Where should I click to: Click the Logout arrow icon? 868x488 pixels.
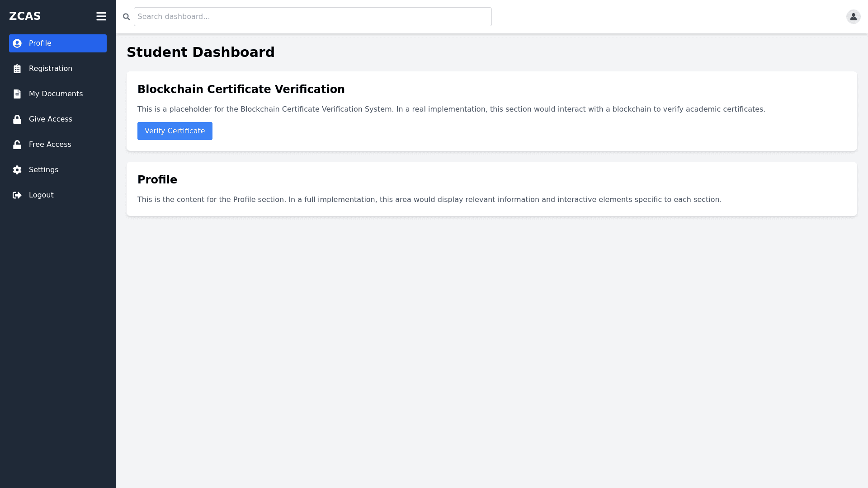17,195
